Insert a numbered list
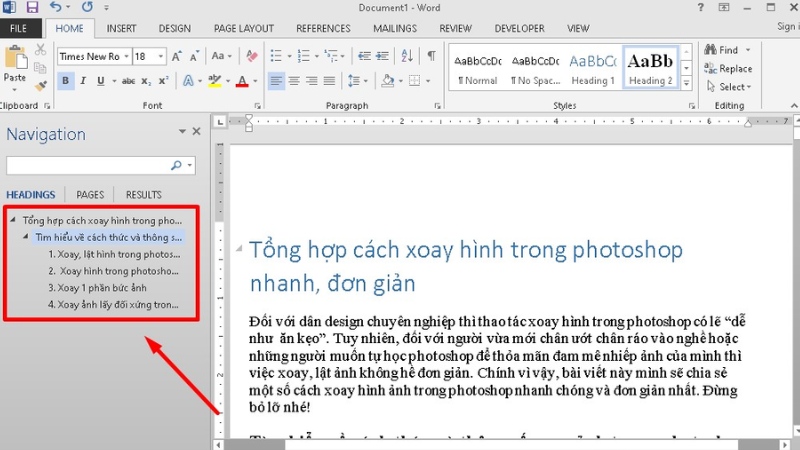This screenshot has height=450, width=800. (304, 56)
